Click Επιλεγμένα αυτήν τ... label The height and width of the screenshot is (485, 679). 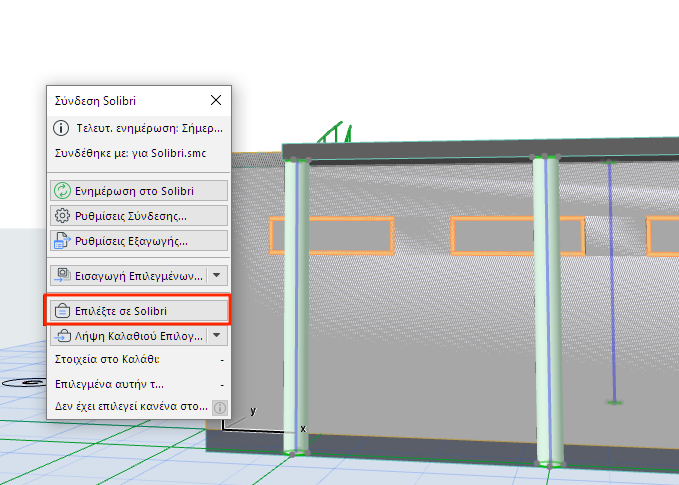109,385
